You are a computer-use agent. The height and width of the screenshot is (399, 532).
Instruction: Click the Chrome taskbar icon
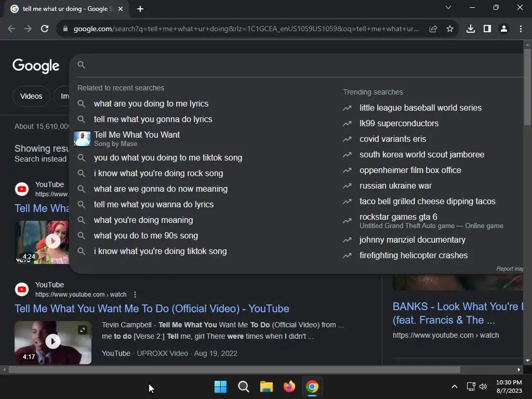pyautogui.click(x=312, y=387)
